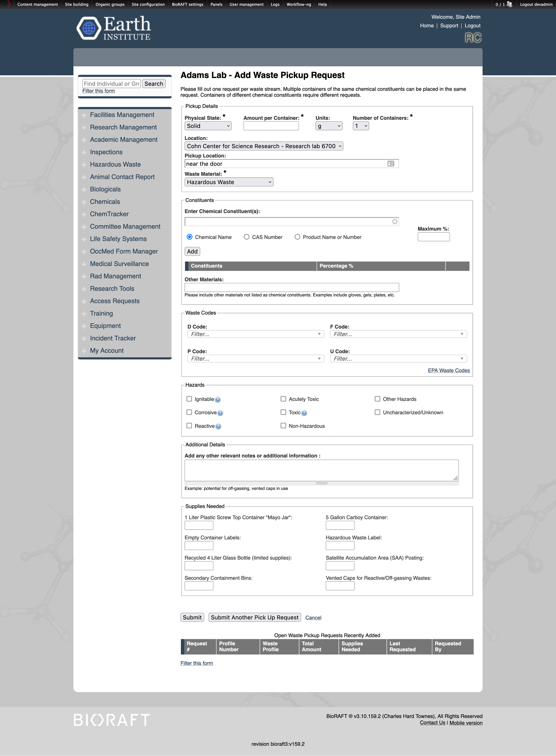The image size is (556, 756).
Task: Enable the Uncharacterized/Unknown hazard checkbox
Action: click(378, 412)
